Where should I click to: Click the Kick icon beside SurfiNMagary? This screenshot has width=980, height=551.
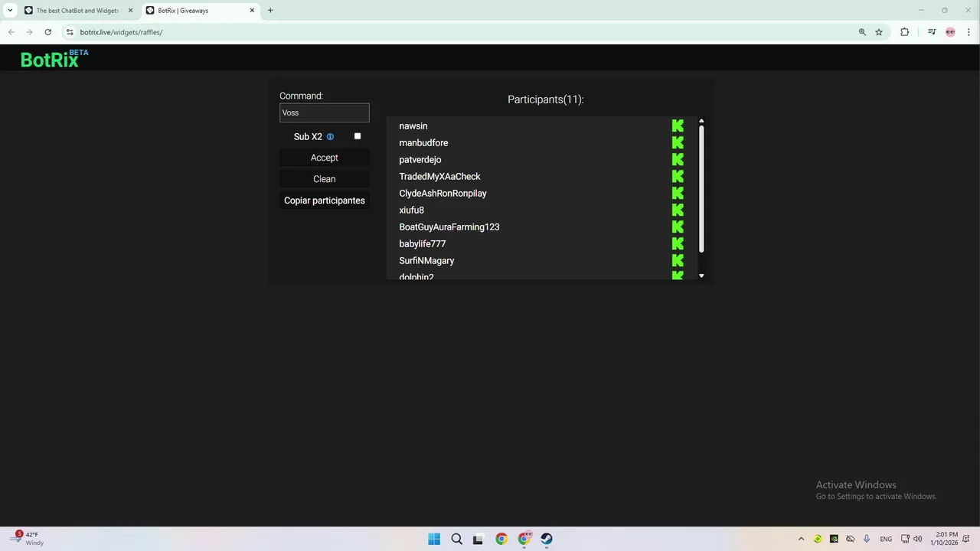point(678,260)
